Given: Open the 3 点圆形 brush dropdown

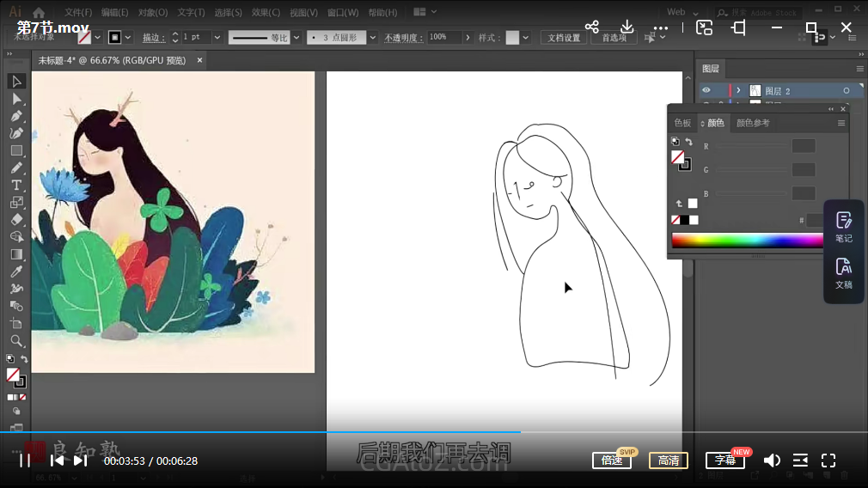Looking at the screenshot, I should pos(373,38).
